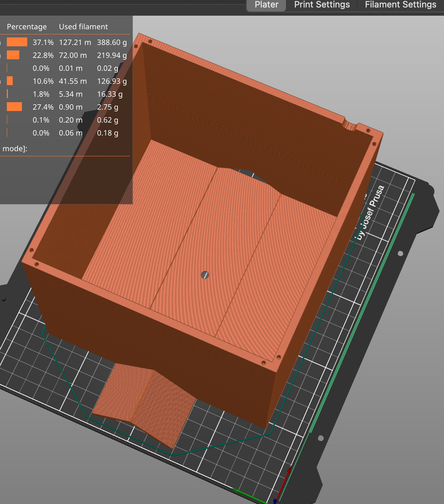Select the 16.33 g legend row value
This screenshot has width=444, height=504.
pos(110,94)
